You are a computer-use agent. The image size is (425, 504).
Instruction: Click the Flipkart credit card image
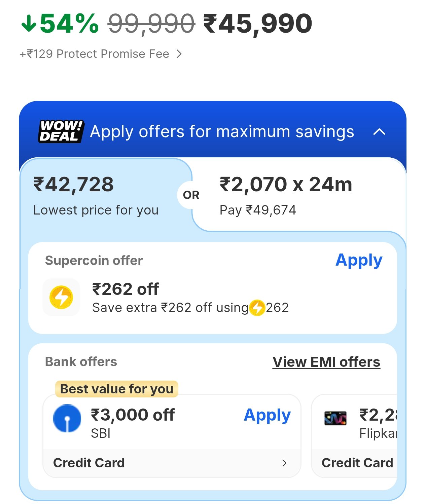(335, 418)
